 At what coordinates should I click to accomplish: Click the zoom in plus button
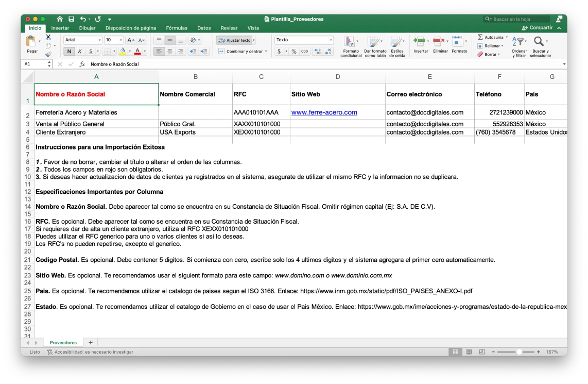click(x=539, y=352)
